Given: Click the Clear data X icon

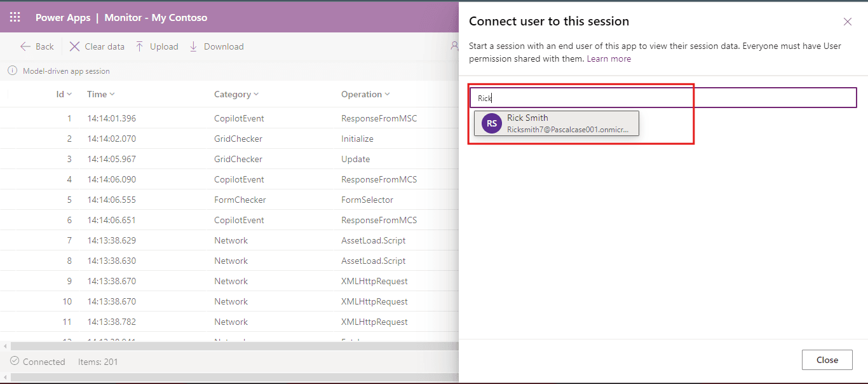Looking at the screenshot, I should [x=74, y=46].
